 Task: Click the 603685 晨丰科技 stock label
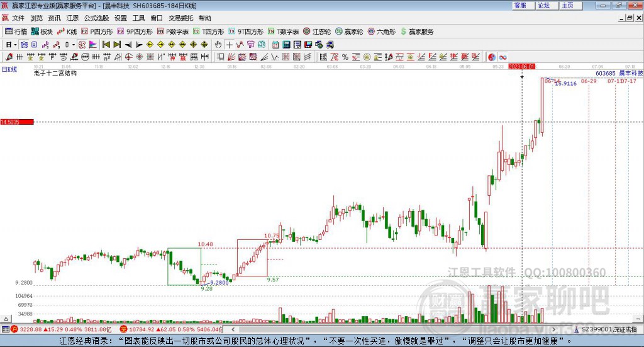click(619, 73)
